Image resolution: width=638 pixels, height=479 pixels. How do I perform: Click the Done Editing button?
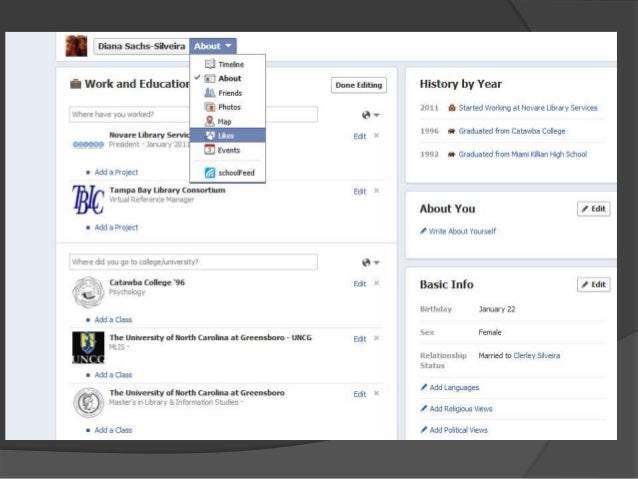pyautogui.click(x=358, y=85)
